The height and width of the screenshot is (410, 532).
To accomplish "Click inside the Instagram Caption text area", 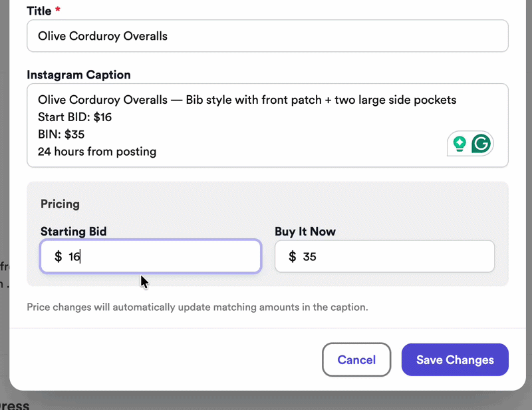I will 266,126.
